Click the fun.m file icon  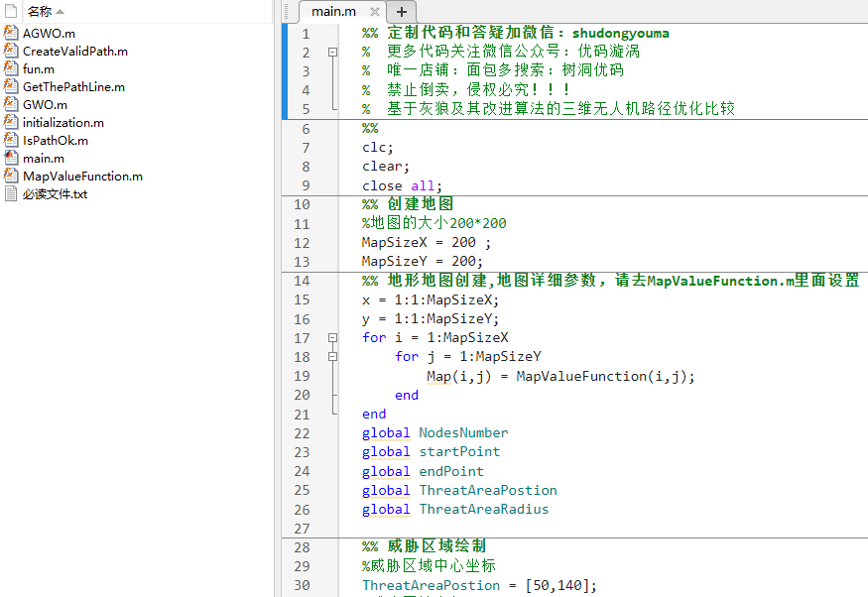(11, 68)
